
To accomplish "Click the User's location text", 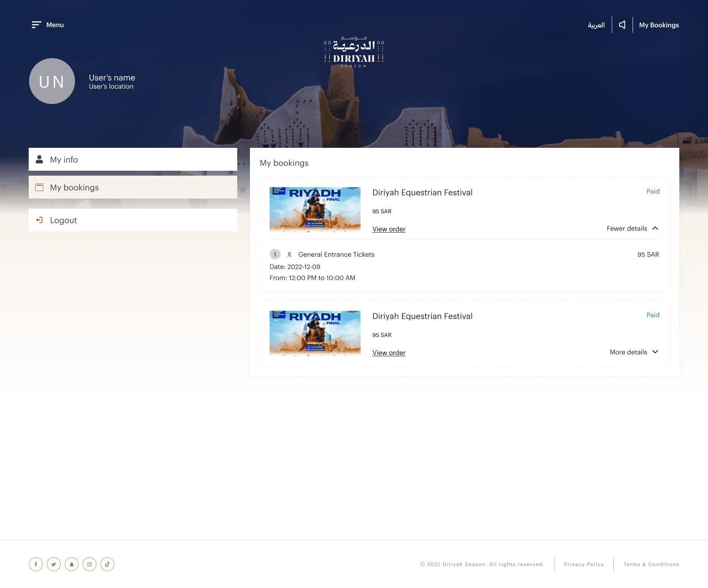I will click(111, 86).
